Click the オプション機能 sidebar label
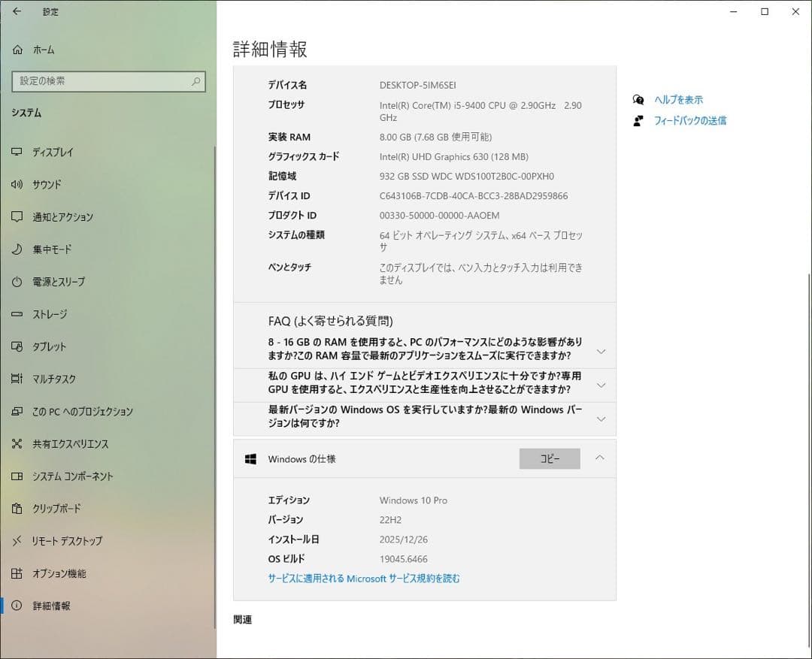Screen dimensions: 812x659 click(x=59, y=573)
